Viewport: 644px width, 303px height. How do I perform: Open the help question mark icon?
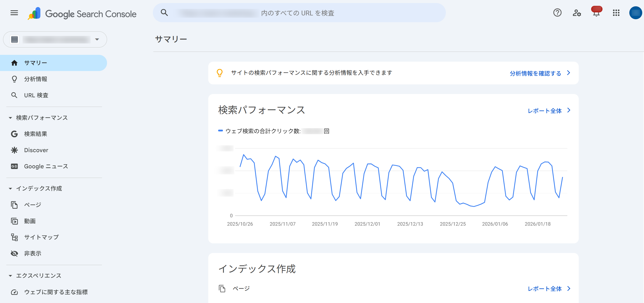coord(557,13)
